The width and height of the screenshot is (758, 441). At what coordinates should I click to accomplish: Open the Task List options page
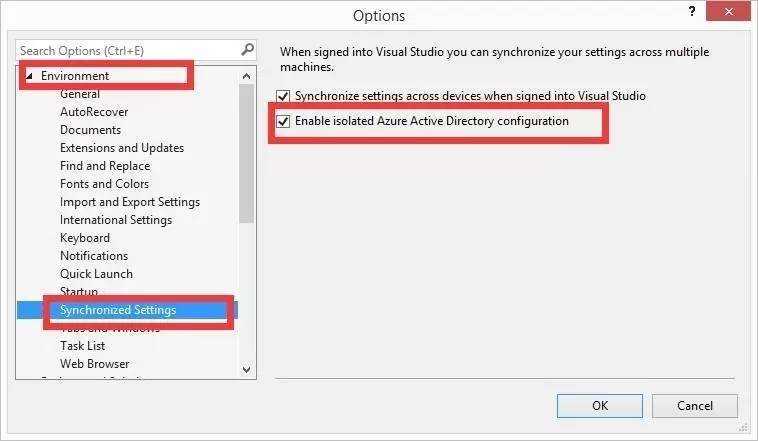click(x=83, y=346)
